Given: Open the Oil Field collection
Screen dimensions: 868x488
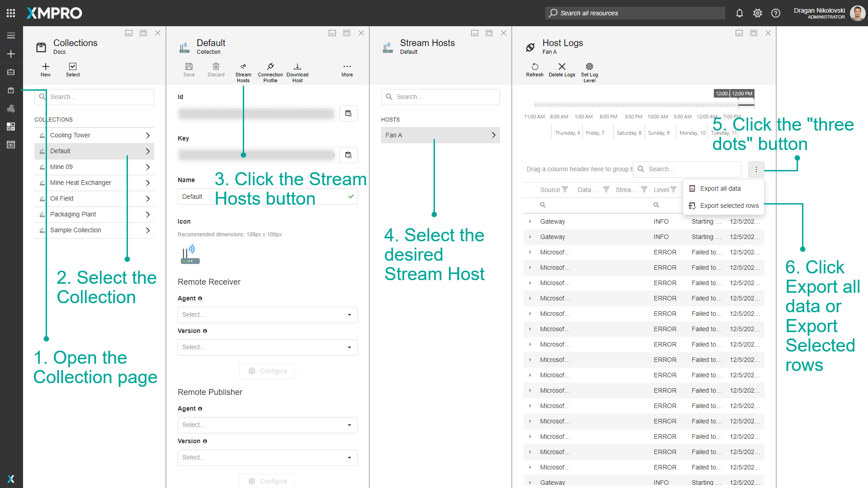Looking at the screenshot, I should (x=94, y=198).
